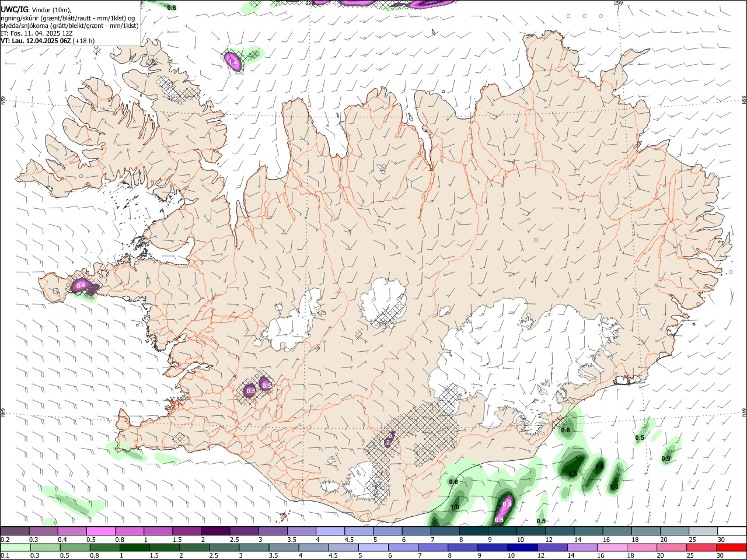Viewport: 747px width, 560px height.
Task: Click the '15W' longitude label at the top edge
Action: [x=618, y=3]
